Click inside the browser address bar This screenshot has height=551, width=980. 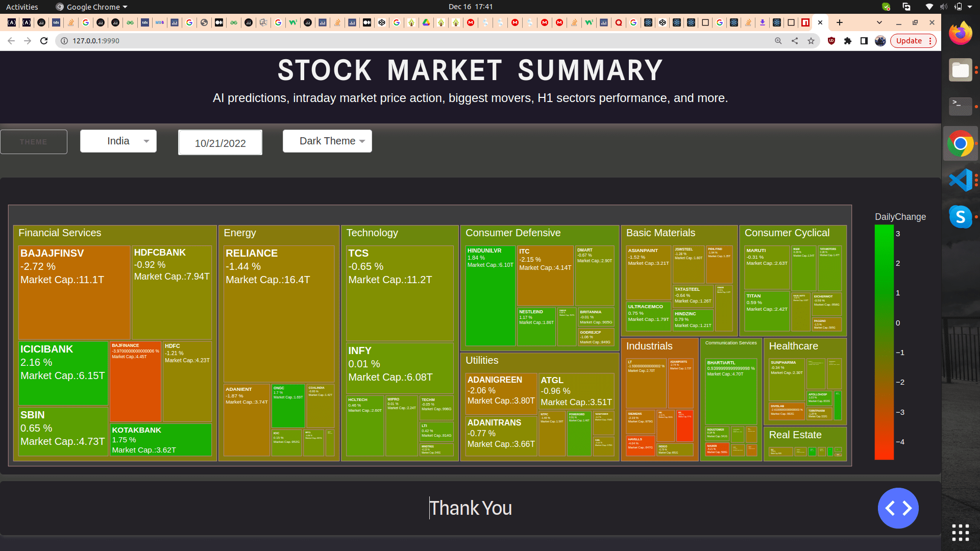click(153, 40)
